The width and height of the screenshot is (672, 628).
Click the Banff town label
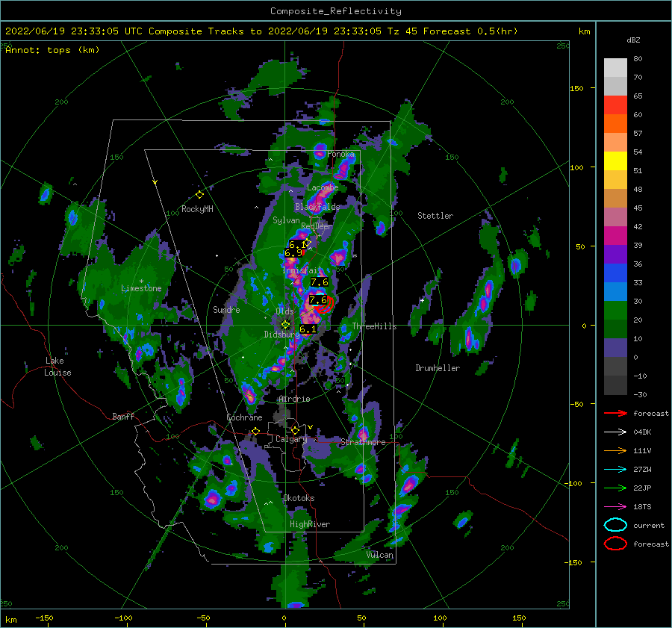(x=123, y=416)
